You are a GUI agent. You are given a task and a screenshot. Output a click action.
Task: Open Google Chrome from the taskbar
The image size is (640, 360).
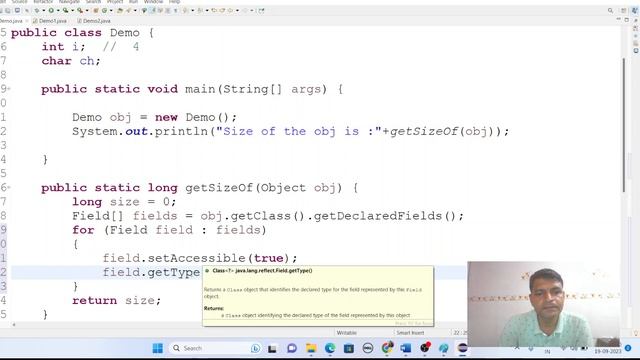(x=387, y=348)
